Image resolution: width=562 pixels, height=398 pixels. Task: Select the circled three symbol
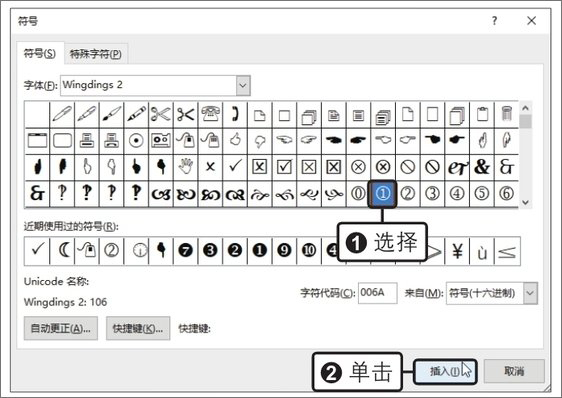[433, 194]
